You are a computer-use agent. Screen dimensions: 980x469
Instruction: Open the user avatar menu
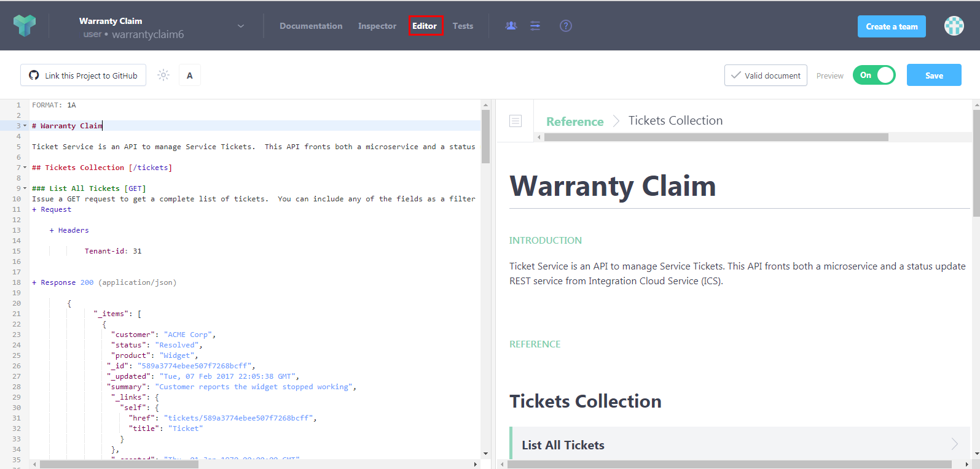click(954, 25)
